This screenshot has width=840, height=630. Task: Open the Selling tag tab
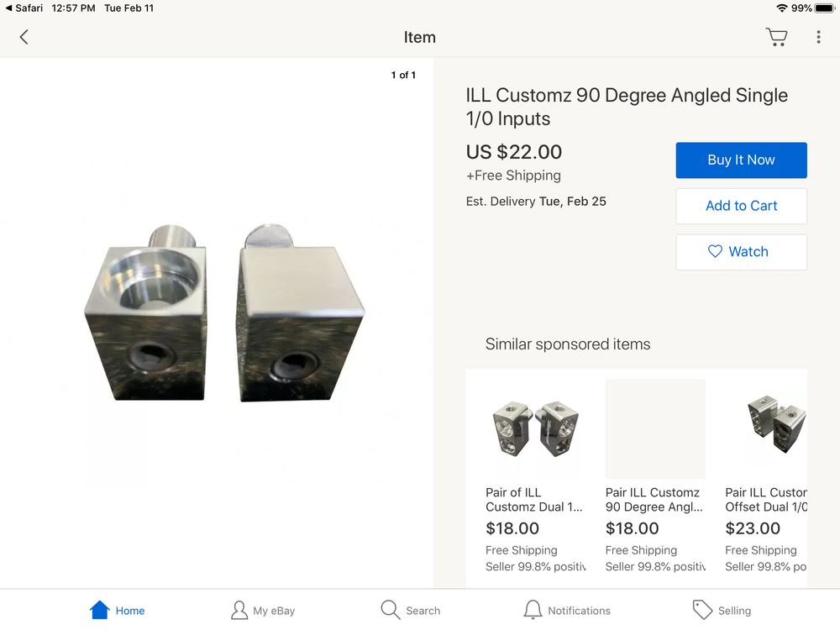(x=722, y=610)
